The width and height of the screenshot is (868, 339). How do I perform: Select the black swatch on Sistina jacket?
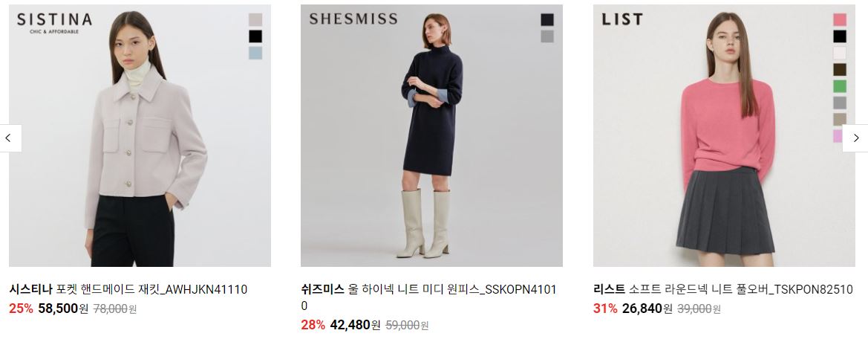(255, 36)
